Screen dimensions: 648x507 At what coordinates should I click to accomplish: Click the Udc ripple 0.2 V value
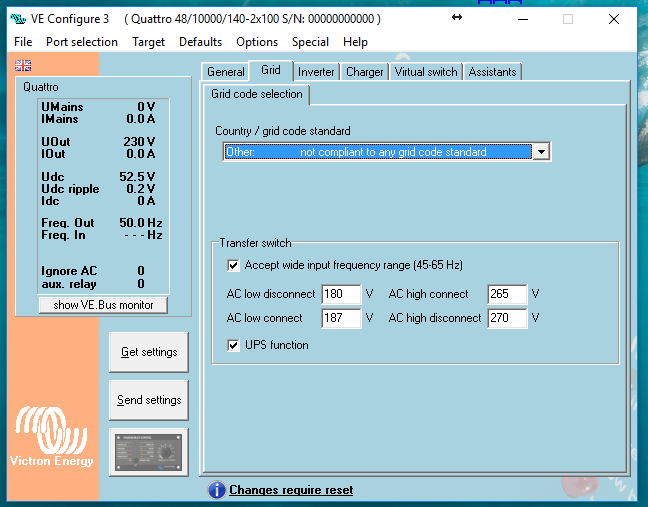pyautogui.click(x=141, y=189)
